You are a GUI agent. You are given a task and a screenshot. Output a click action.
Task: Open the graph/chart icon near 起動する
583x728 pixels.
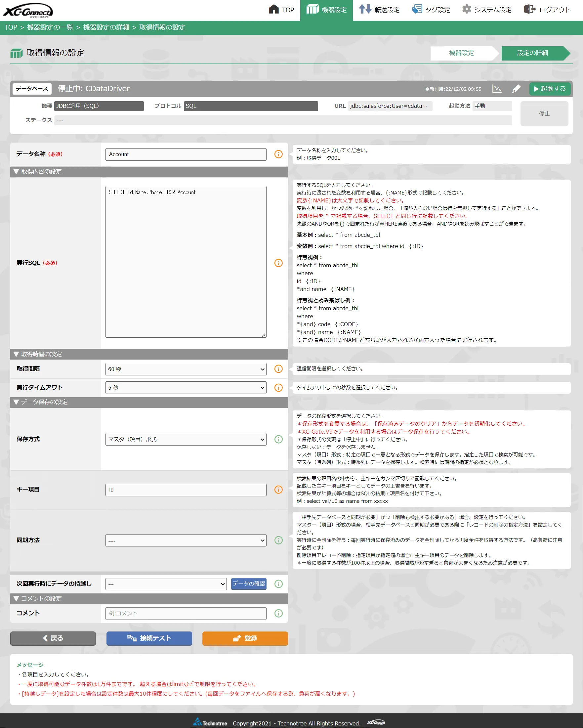[x=497, y=89]
